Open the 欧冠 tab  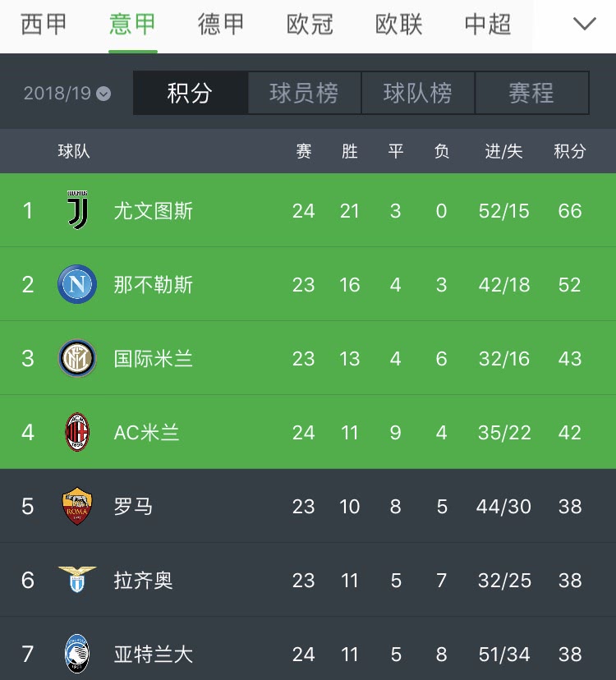click(x=310, y=24)
